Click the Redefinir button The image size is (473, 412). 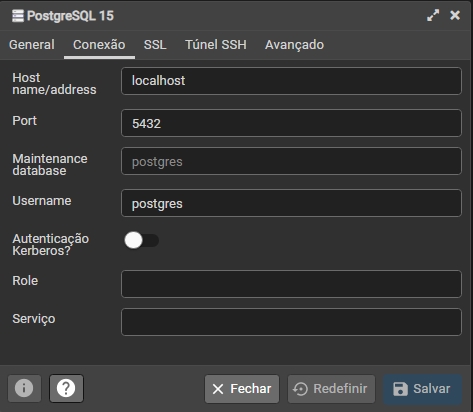point(331,389)
